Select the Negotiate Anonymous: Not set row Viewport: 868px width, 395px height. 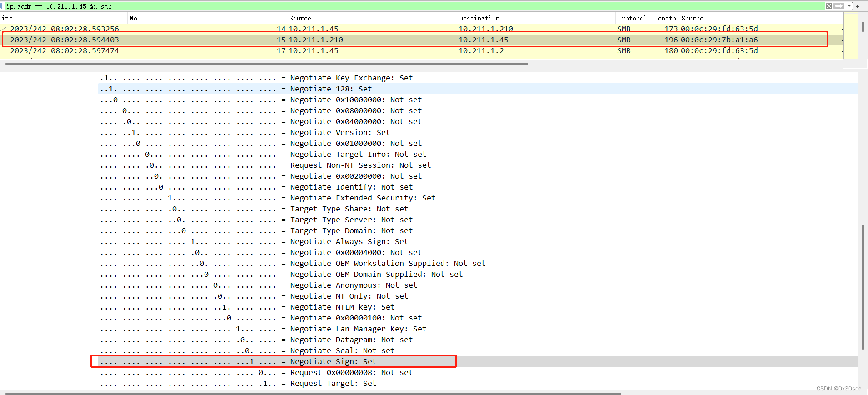point(478,285)
